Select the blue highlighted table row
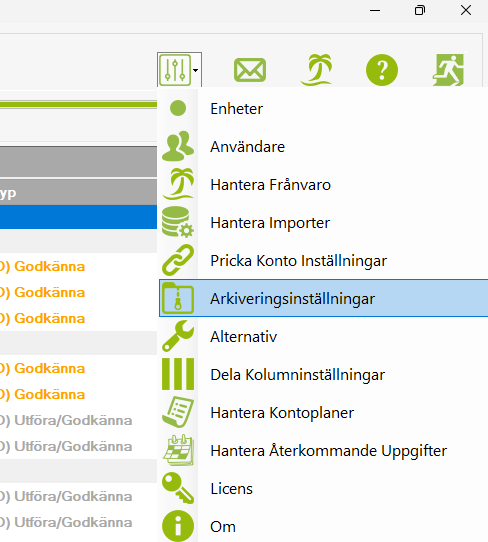Image resolution: width=488 pixels, height=542 pixels. 78,217
